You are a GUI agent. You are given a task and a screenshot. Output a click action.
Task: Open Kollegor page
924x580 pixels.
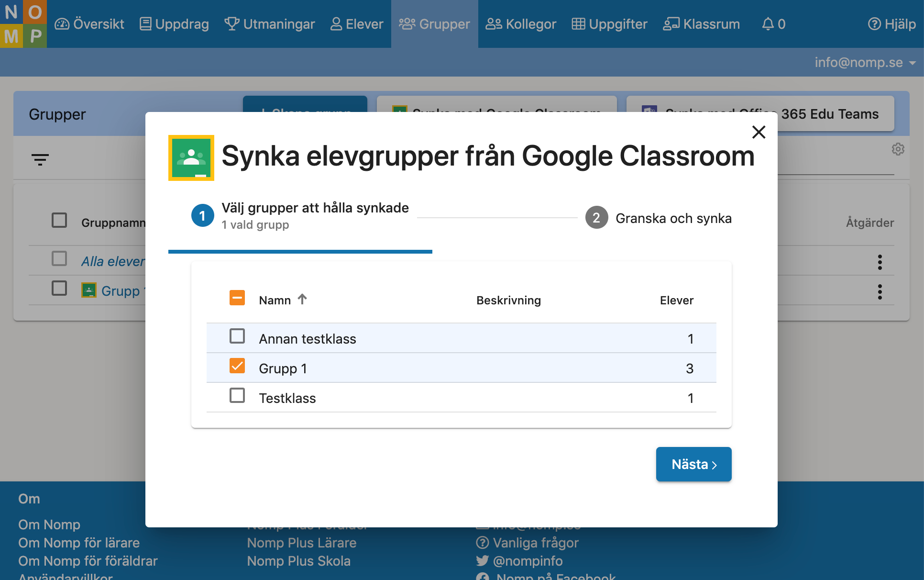(x=521, y=24)
